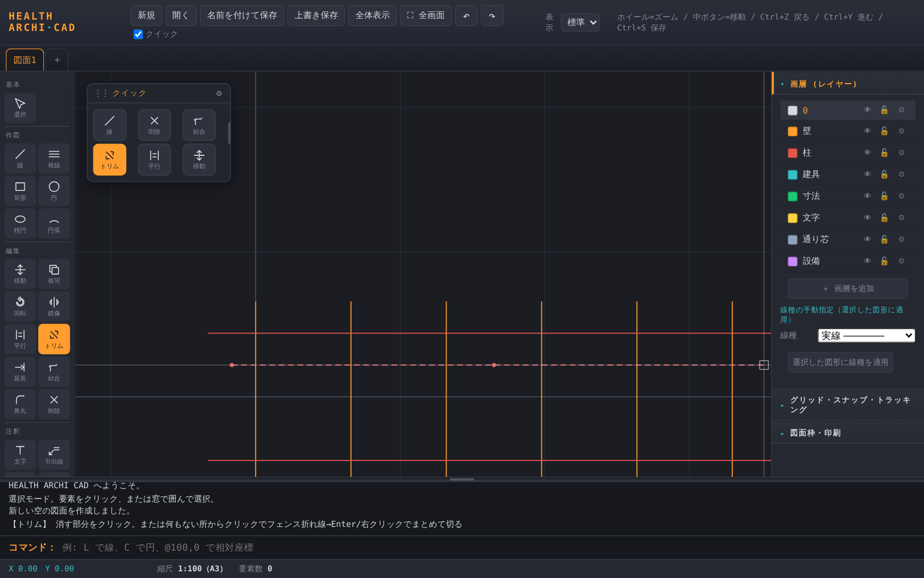The width and height of the screenshot is (924, 578).
Task: Click the 削除 tool in the Quick panel
Action: pos(154,125)
